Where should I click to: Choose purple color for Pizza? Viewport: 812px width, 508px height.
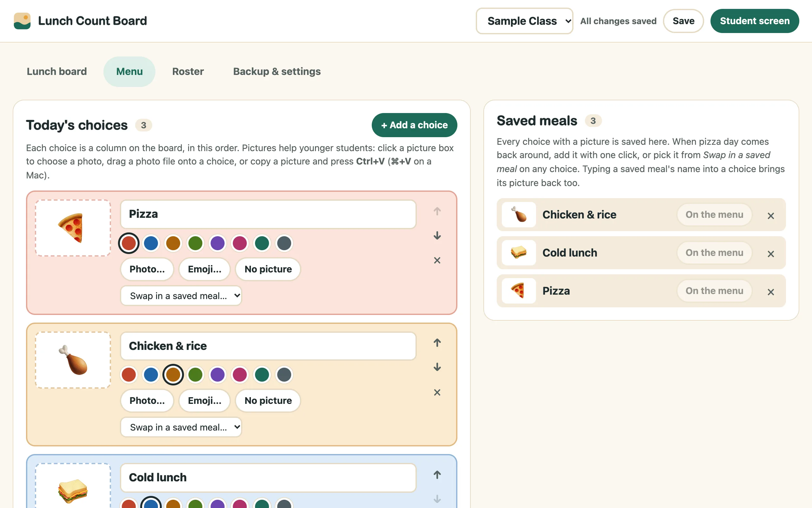click(x=217, y=243)
